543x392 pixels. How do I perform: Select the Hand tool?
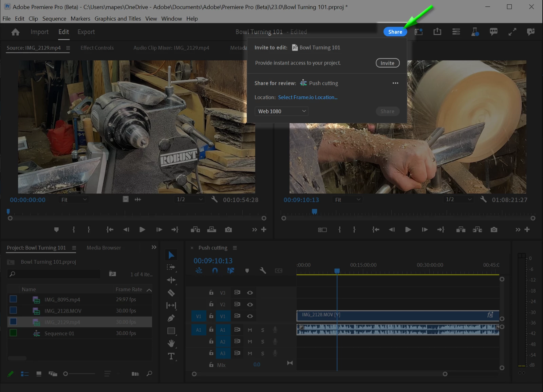point(171,343)
